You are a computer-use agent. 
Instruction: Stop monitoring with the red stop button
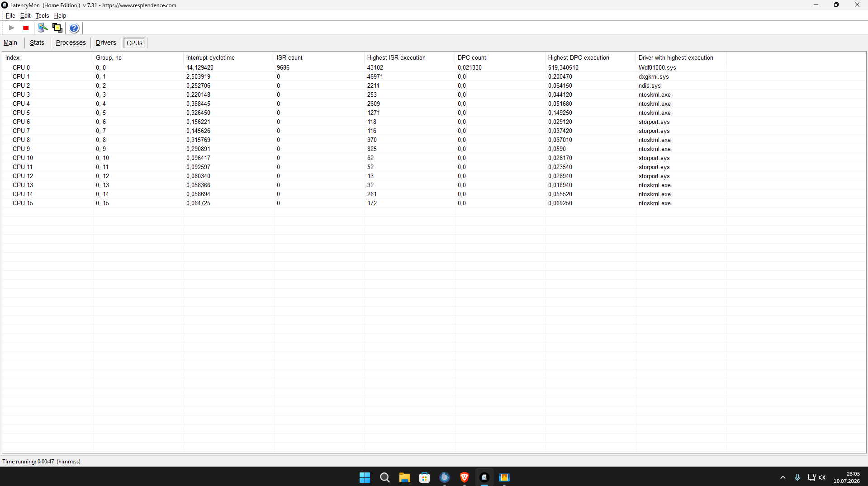(26, 28)
